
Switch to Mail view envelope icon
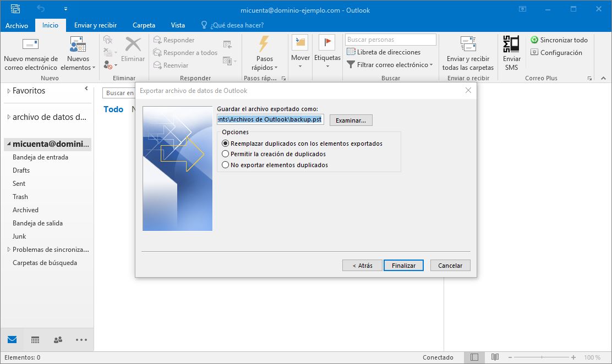(12, 339)
